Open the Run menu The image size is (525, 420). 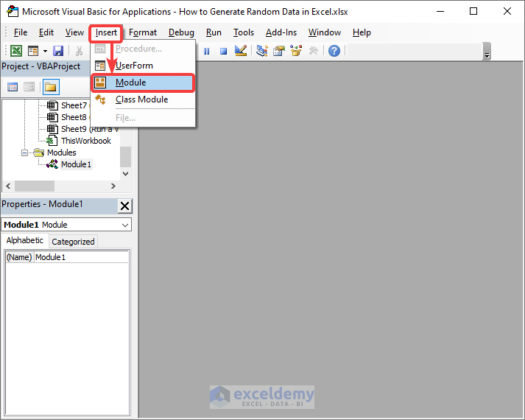[214, 32]
